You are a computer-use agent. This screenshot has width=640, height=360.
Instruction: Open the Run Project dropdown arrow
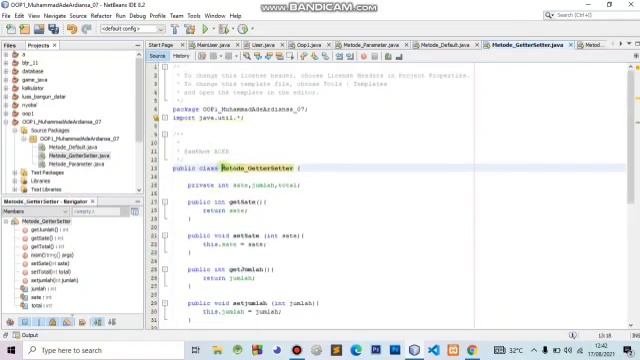[x=213, y=29]
